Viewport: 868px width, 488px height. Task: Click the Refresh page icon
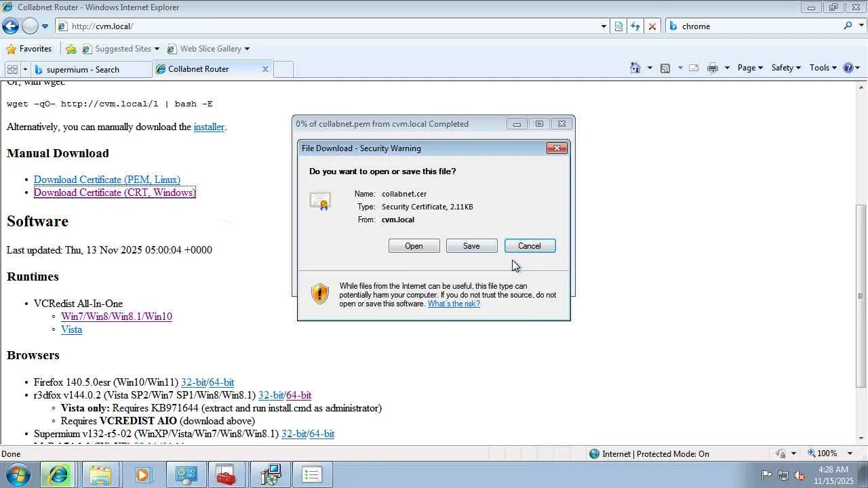635,26
